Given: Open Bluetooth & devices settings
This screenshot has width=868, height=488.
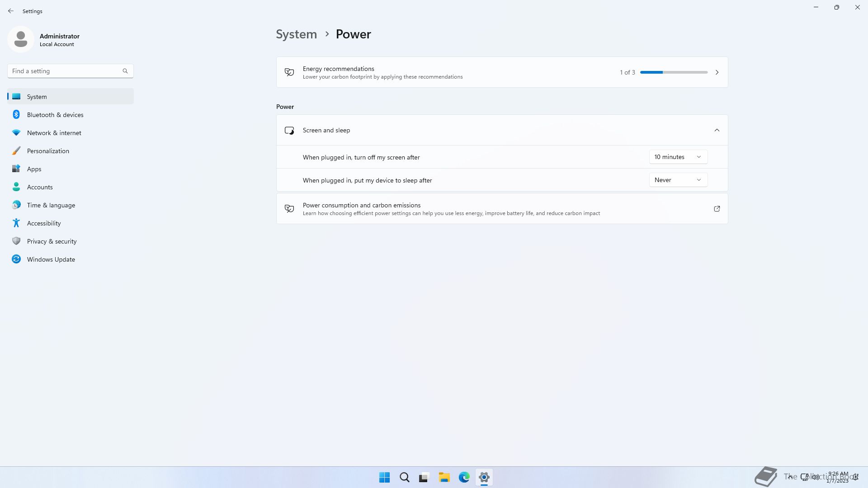Looking at the screenshot, I should coord(55,115).
